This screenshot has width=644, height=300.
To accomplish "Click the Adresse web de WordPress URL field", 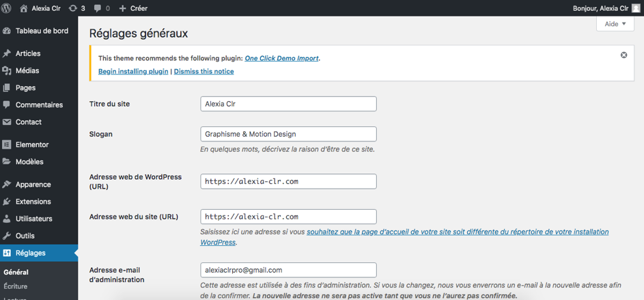I will tap(288, 181).
